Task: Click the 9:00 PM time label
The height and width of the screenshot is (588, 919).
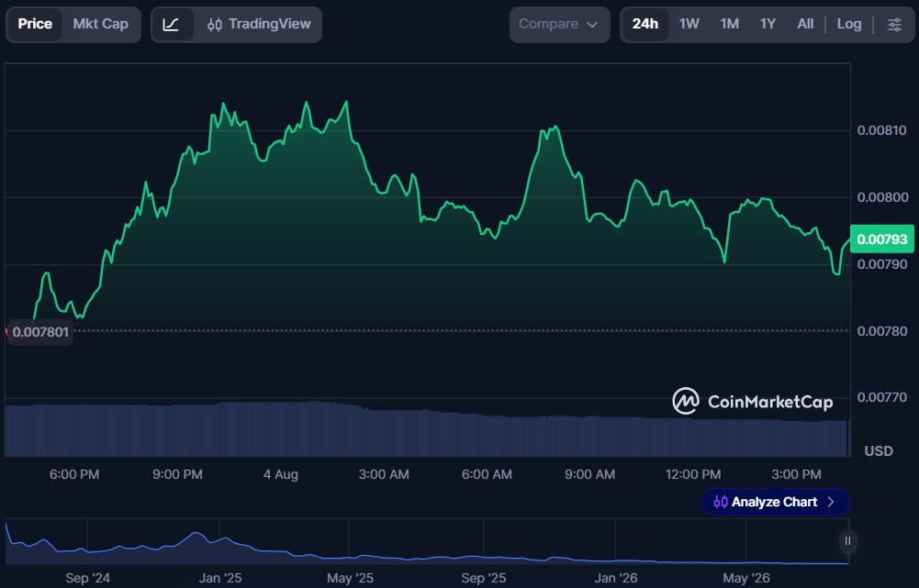Action: pos(177,474)
